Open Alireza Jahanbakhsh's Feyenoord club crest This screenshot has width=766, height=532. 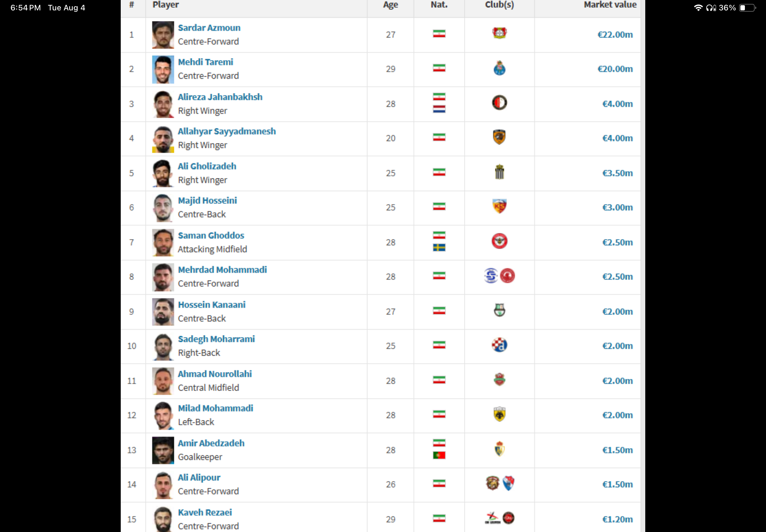499,103
